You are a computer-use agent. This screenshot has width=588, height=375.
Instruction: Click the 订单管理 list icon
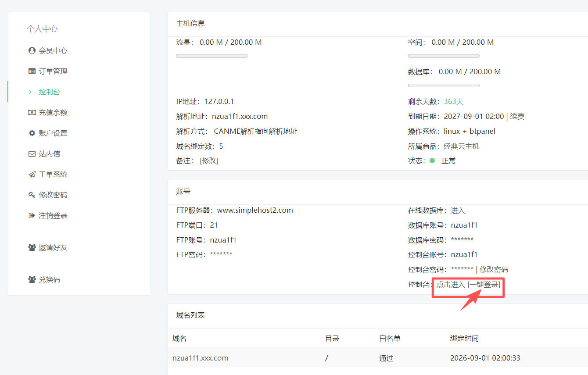[x=32, y=71]
